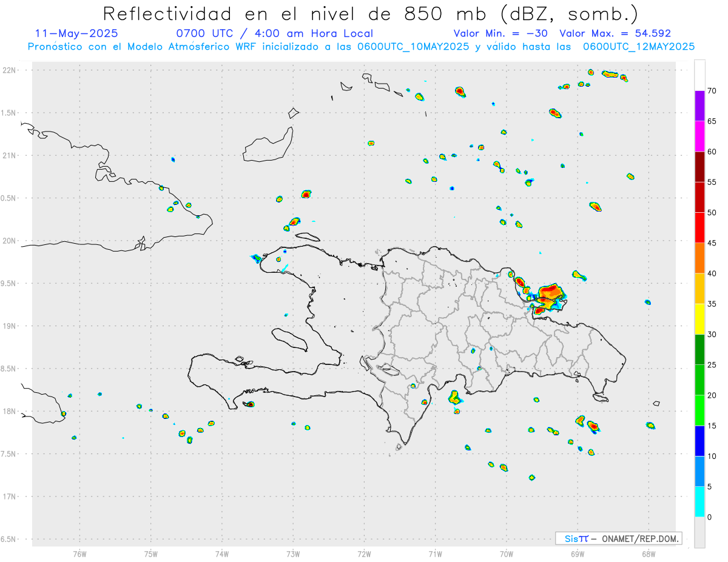
Task: Click the colorbar label '55'
Action: pyautogui.click(x=712, y=182)
